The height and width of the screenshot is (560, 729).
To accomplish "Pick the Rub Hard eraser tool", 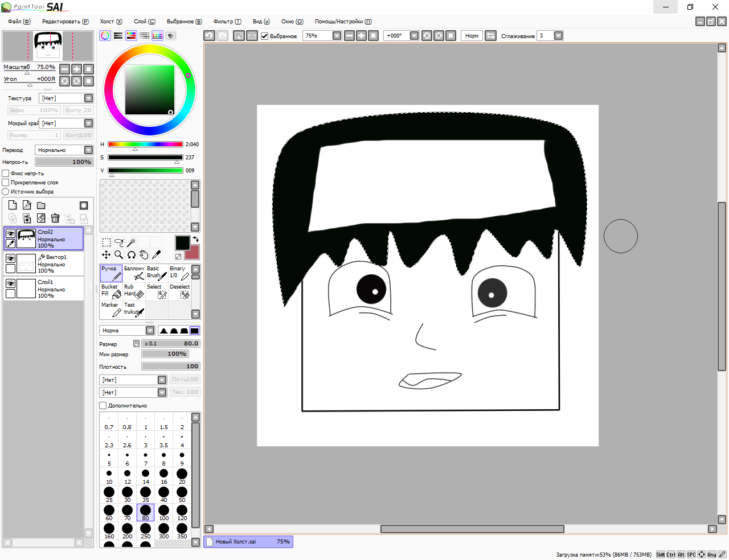I will pyautogui.click(x=134, y=291).
